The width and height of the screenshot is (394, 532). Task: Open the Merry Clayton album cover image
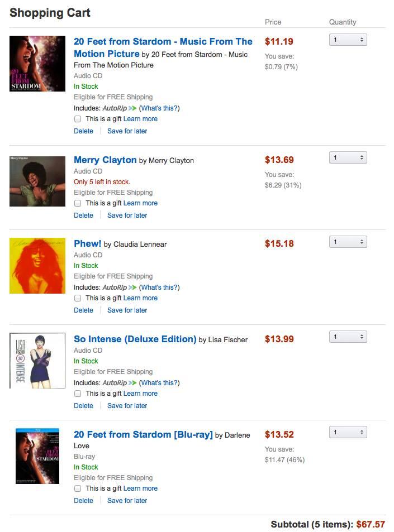37,181
